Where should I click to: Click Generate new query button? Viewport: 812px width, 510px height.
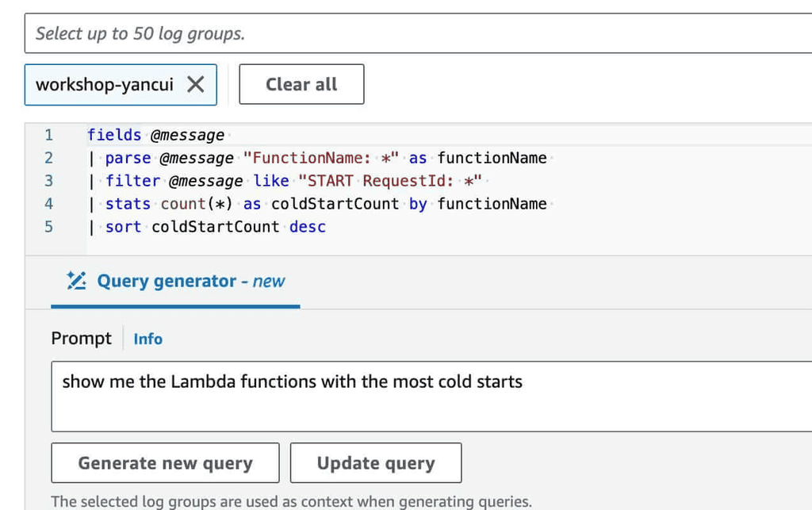pyautogui.click(x=165, y=463)
